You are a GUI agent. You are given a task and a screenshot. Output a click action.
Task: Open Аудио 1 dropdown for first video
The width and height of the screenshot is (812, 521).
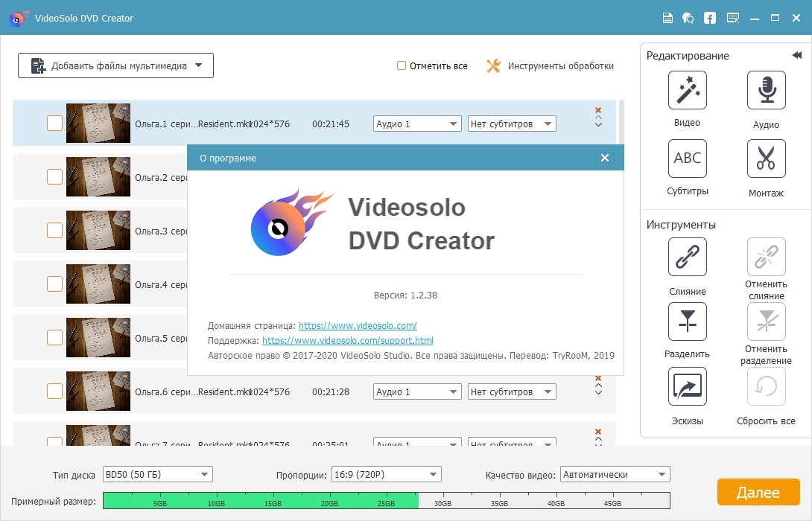416,124
